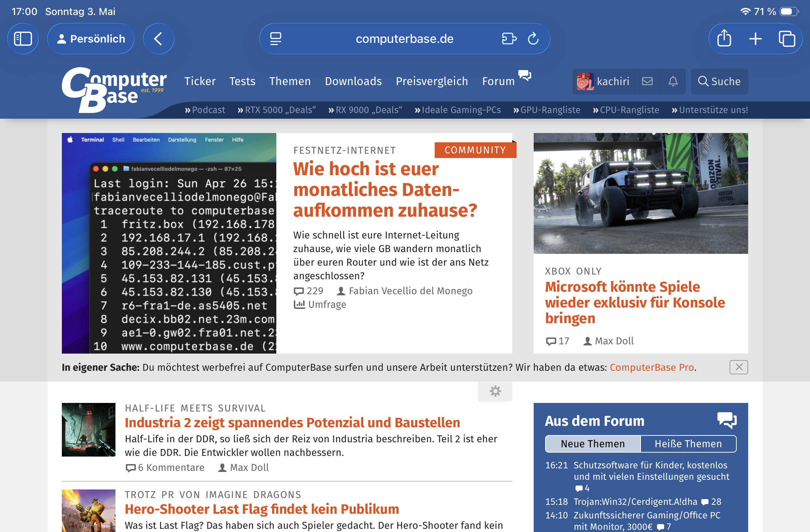Viewport: 810px width, 532px height.
Task: Open the Downloads section
Action: (353, 81)
